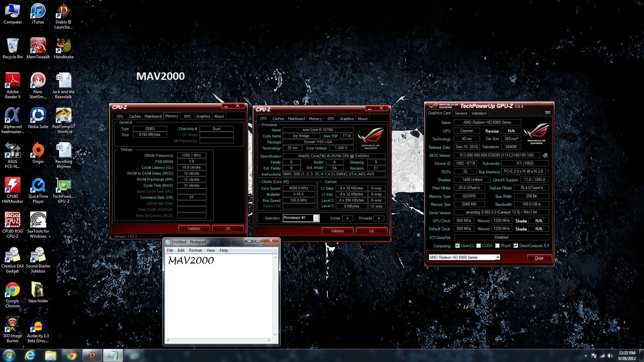Open the Windows Start menu
Screen dimensions: 644x362
click(x=9, y=355)
